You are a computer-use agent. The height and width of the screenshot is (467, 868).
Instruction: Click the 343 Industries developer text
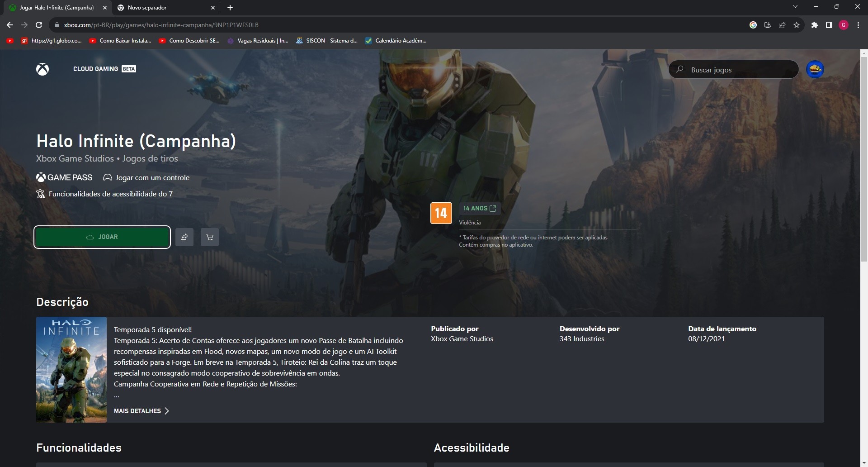pos(582,338)
